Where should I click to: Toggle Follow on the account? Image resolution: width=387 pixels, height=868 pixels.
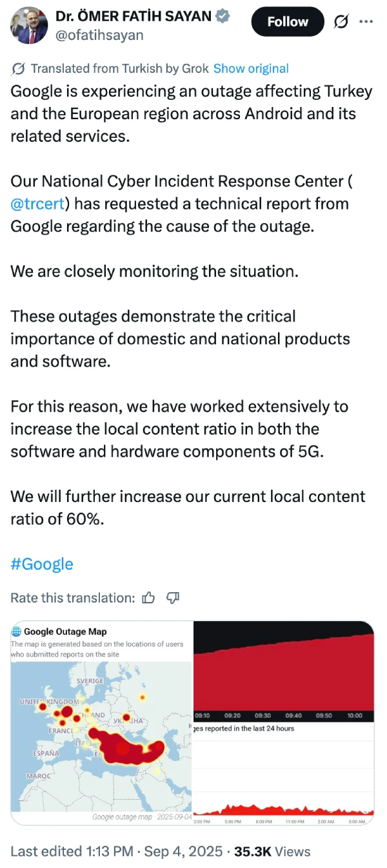(287, 21)
